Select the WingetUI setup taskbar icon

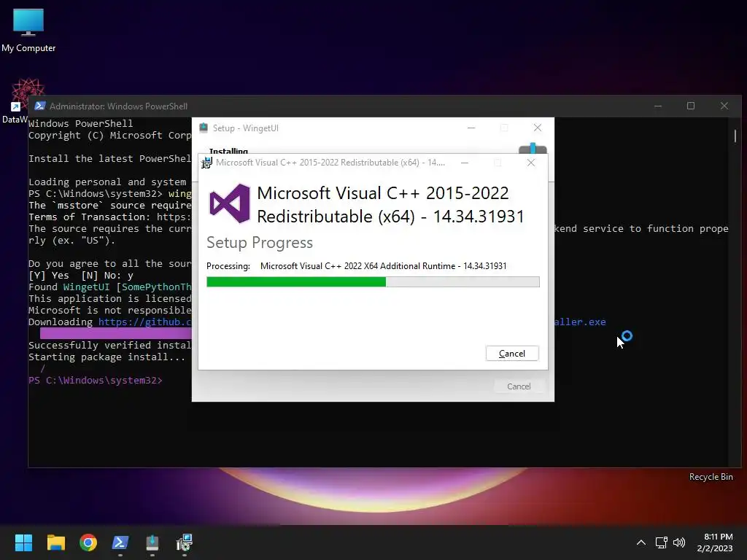pos(152,542)
